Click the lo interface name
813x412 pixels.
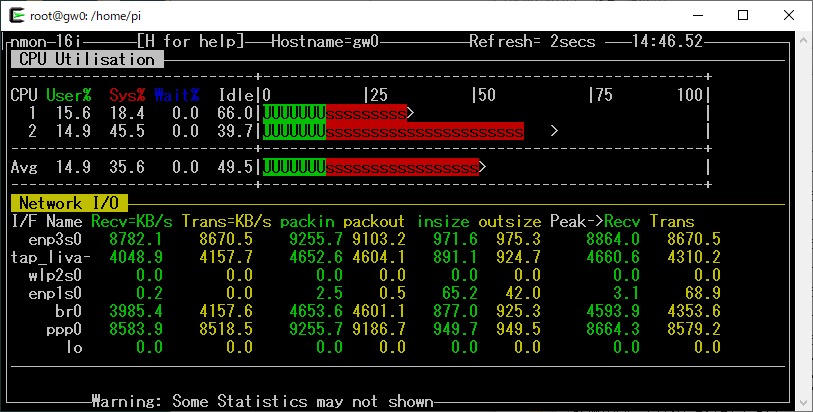(74, 347)
